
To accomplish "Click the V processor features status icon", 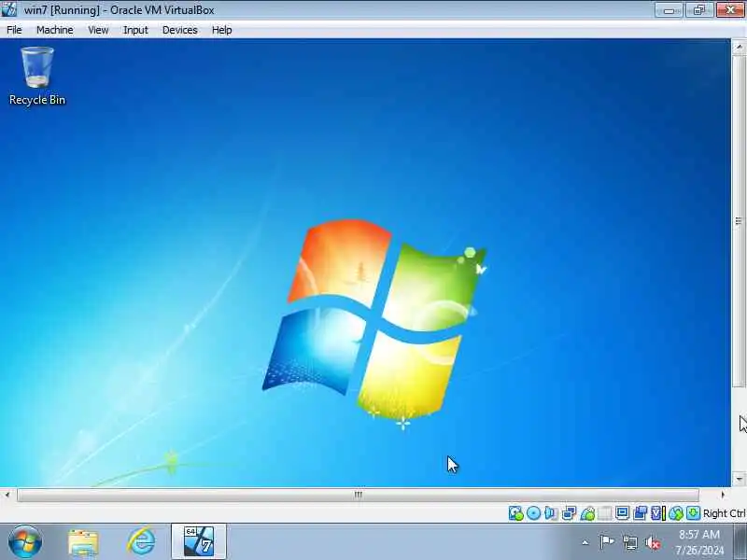I will (657, 513).
